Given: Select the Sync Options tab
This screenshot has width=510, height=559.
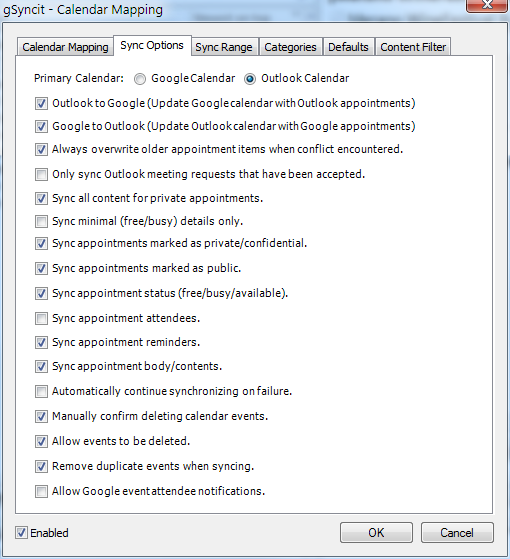Looking at the screenshot, I should click(x=152, y=45).
